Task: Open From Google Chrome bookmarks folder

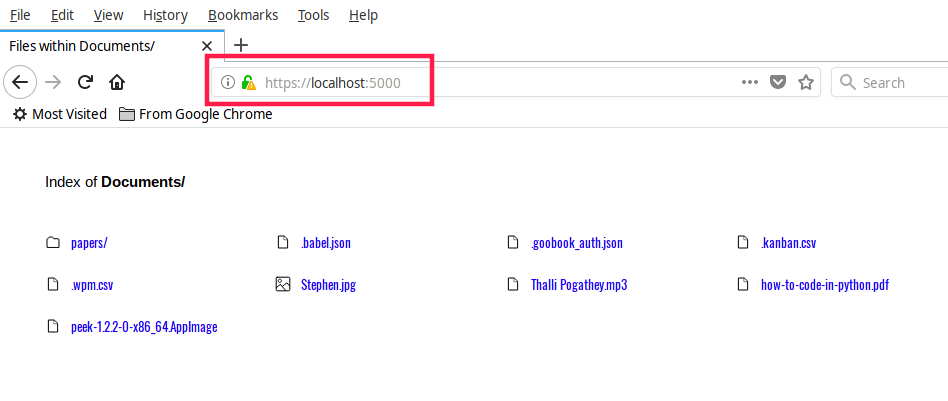Action: [196, 114]
